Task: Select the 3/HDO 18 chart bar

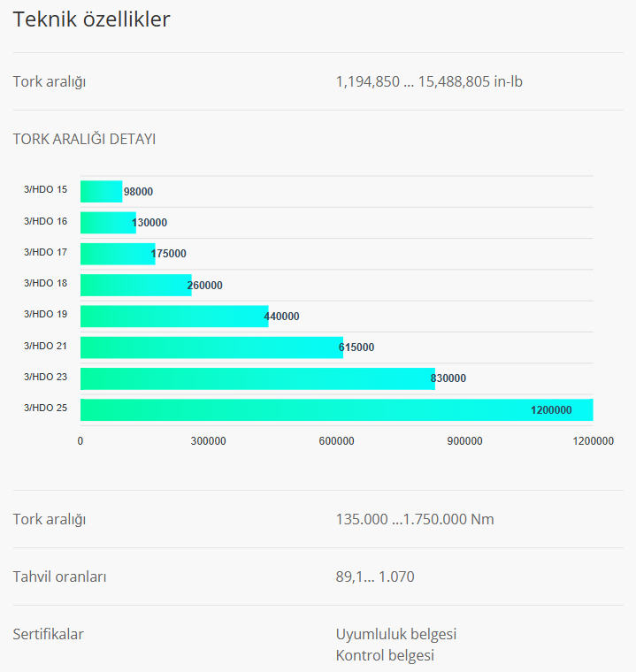Action: (x=134, y=285)
